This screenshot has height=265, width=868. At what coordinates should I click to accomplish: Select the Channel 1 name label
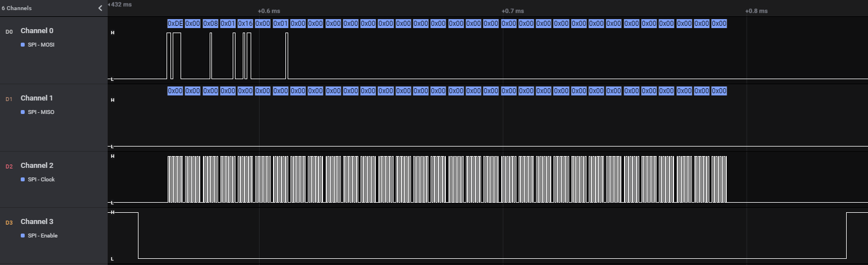coord(37,98)
